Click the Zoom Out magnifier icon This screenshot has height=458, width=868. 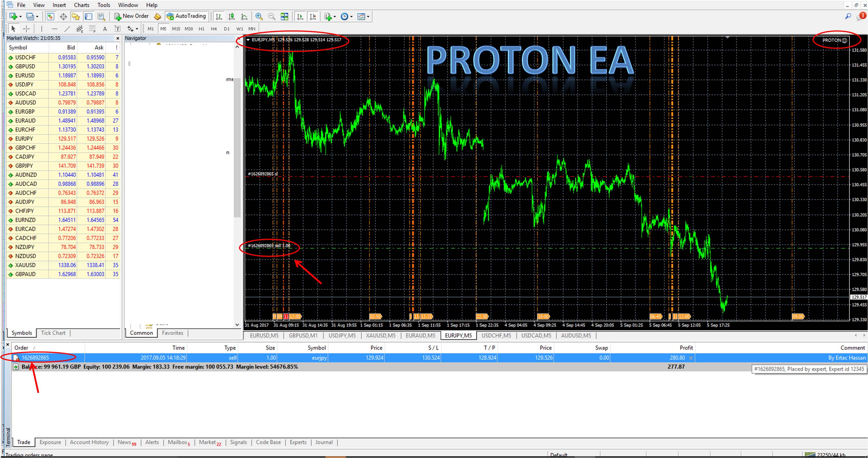[x=272, y=16]
